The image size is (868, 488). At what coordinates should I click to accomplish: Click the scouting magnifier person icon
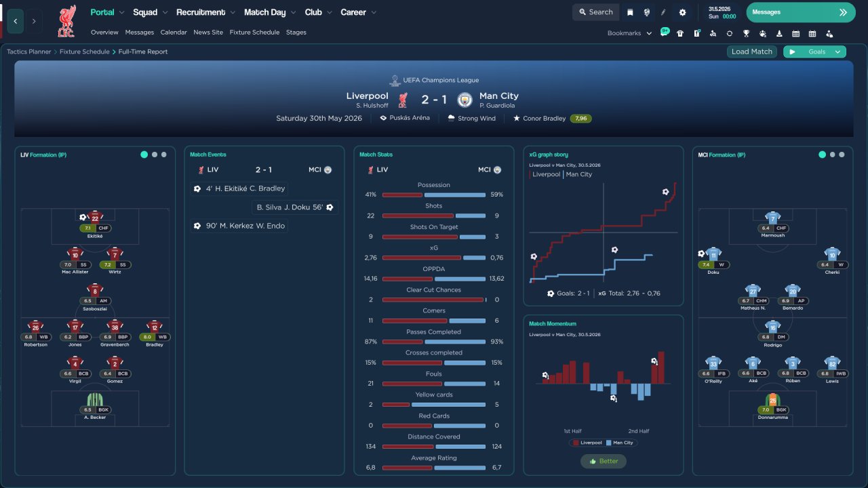click(x=713, y=33)
